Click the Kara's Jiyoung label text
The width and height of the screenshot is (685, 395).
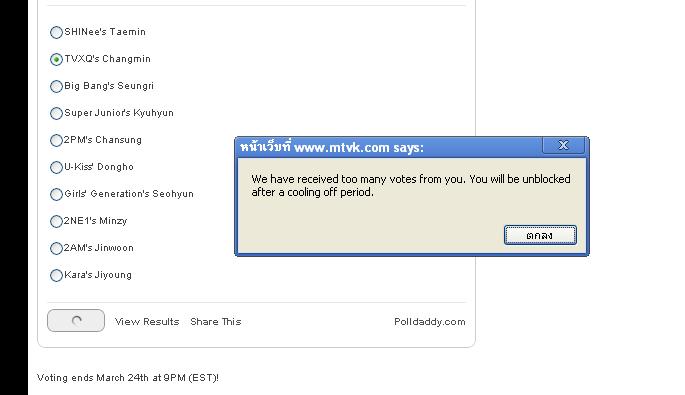(98, 275)
